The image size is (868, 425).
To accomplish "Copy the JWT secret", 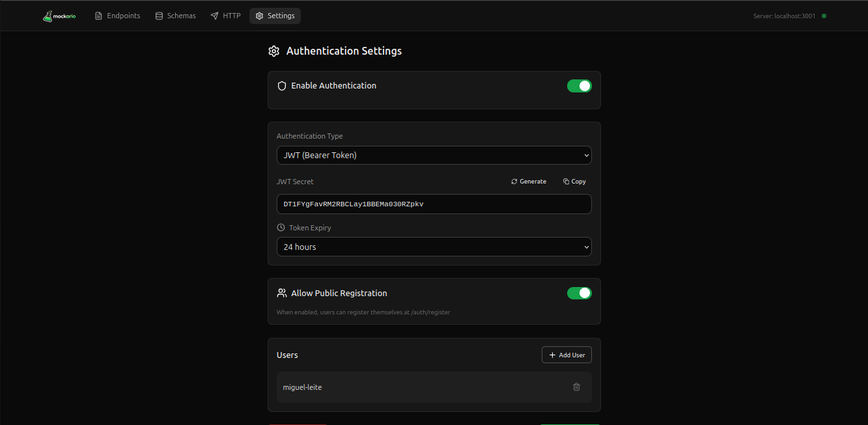I will 574,182.
